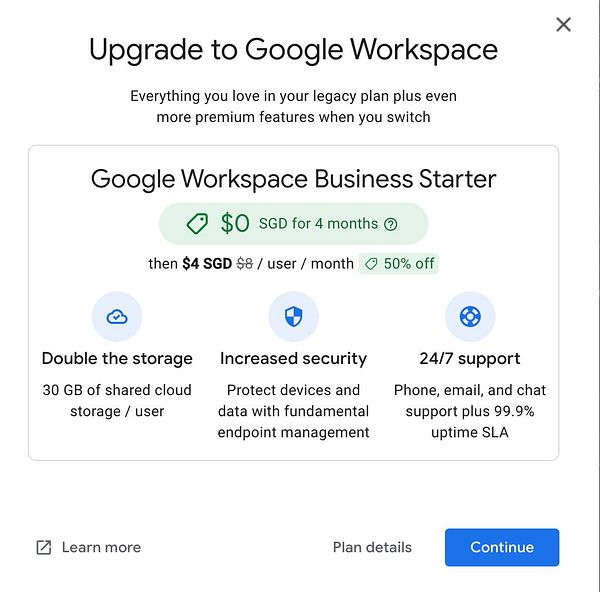Click the struck-through $8 price
600x592 pixels.
coord(245,264)
